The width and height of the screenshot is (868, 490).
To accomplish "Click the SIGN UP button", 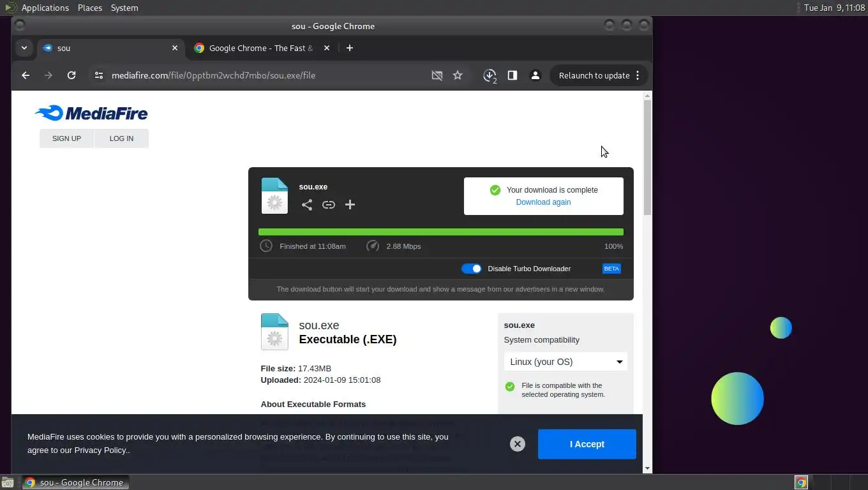I will click(66, 138).
